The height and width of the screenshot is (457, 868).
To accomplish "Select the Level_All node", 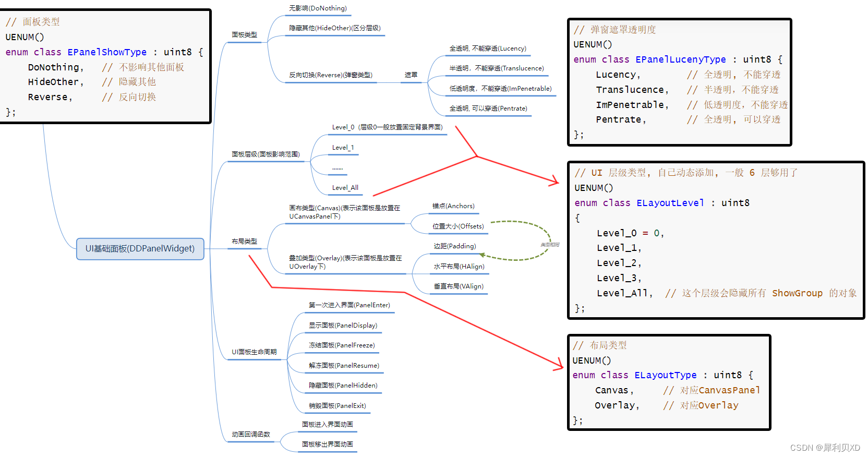I will coord(345,188).
